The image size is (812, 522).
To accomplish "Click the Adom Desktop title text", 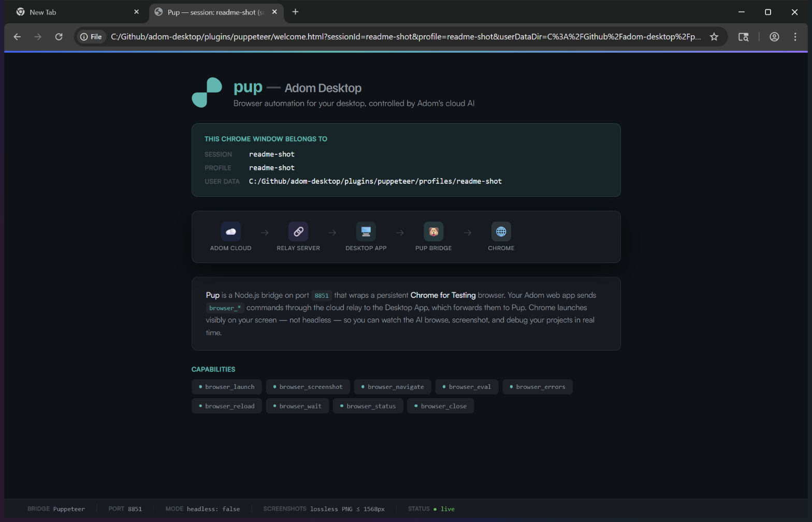I will click(x=323, y=88).
